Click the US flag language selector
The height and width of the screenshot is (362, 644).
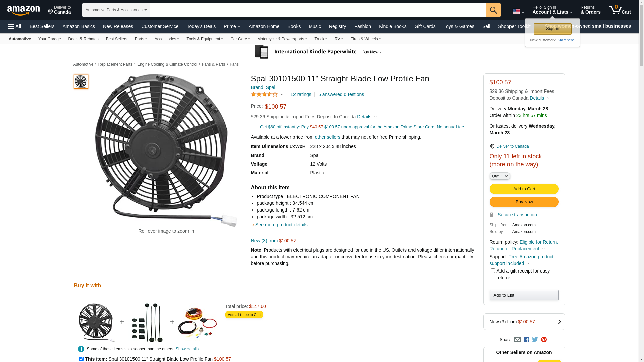click(518, 12)
